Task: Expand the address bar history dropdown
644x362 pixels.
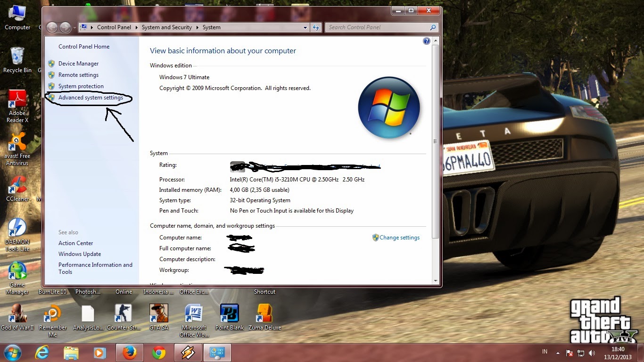Action: pyautogui.click(x=305, y=27)
